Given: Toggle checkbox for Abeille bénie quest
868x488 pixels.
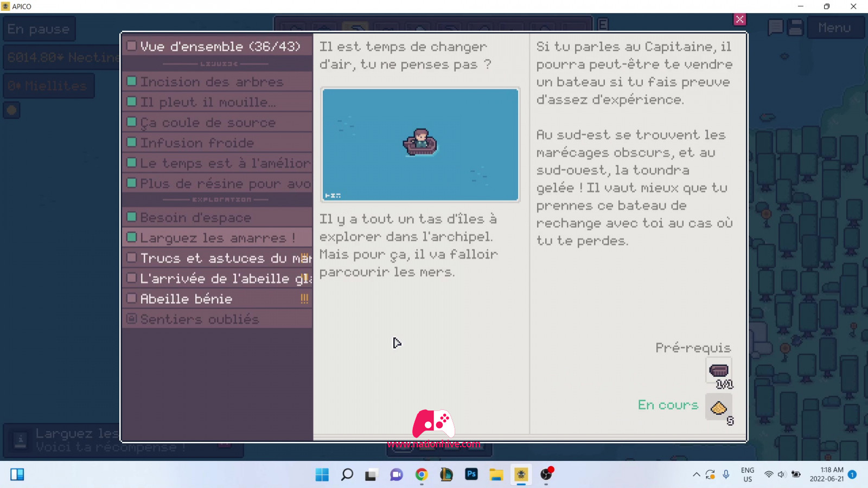Looking at the screenshot, I should [x=131, y=298].
